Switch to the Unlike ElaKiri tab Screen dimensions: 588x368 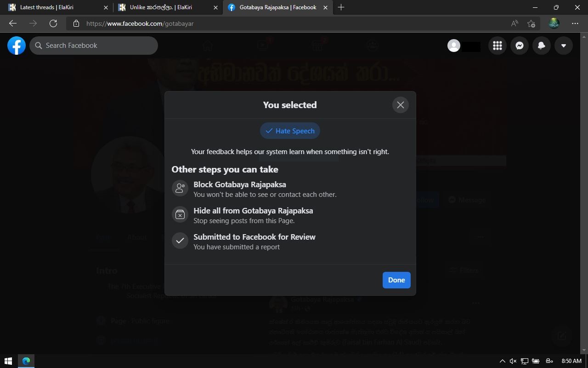[167, 7]
